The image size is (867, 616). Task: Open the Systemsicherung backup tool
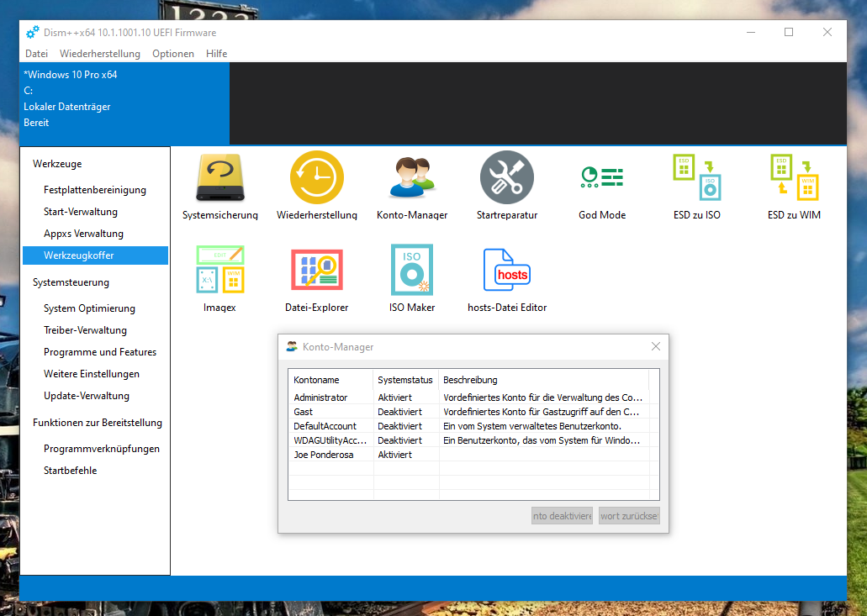tap(220, 187)
